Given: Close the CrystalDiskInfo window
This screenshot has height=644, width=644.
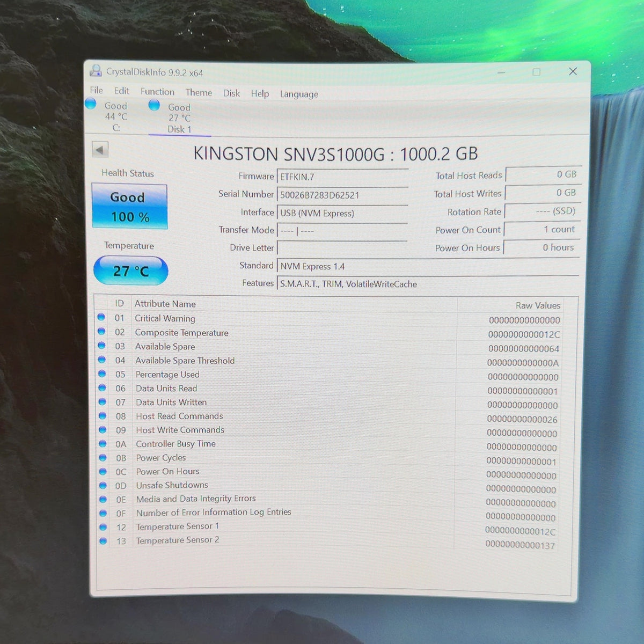Looking at the screenshot, I should tap(573, 71).
